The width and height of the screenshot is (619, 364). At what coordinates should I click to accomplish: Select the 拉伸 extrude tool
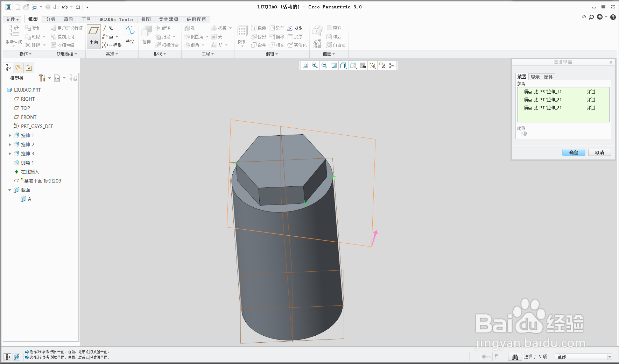[146, 35]
